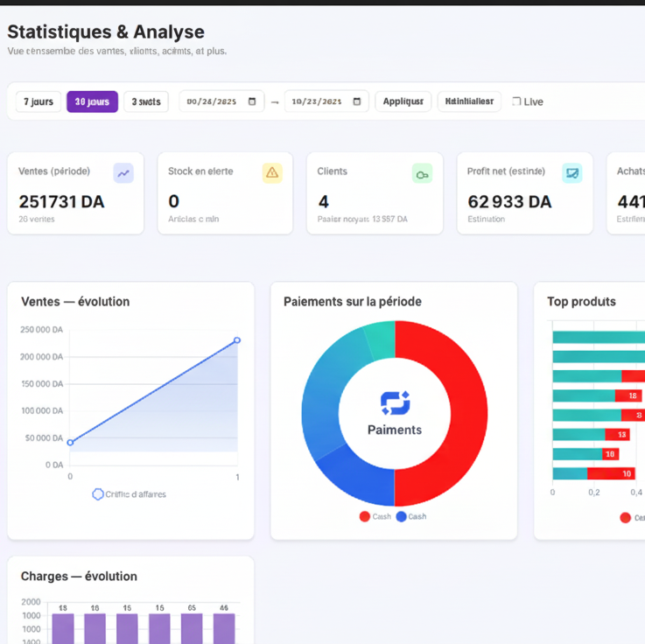Open calendar picker in start date field
This screenshot has height=644, width=645.
(x=252, y=101)
